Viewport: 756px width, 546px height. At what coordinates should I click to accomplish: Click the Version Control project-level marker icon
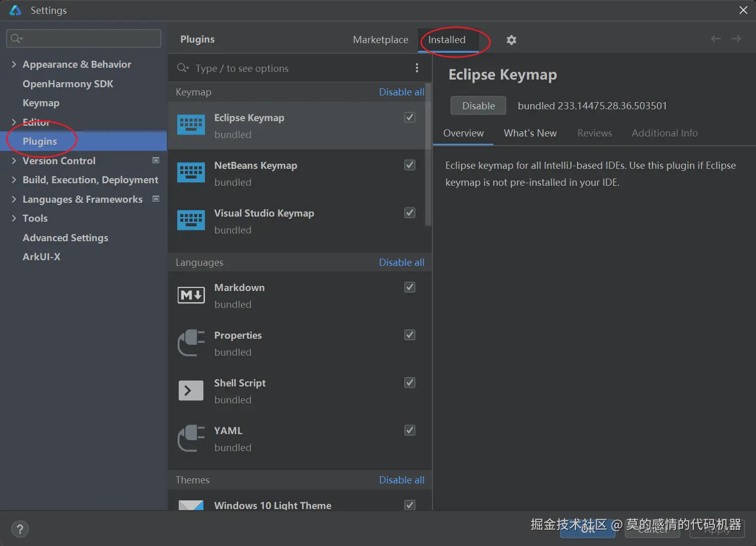156,160
